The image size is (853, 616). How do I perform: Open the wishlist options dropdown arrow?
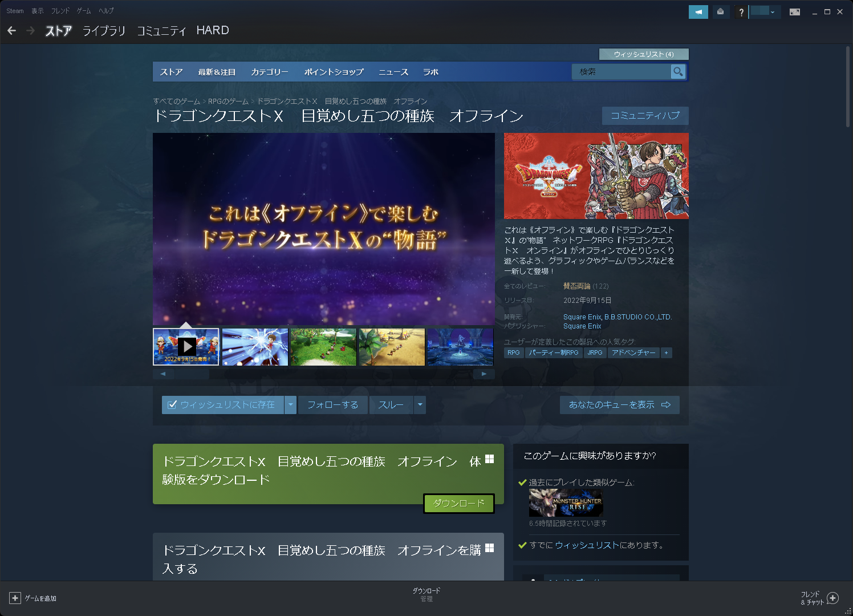291,404
